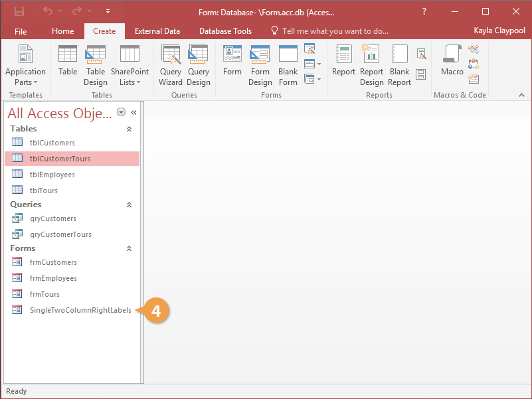Open Report Design view
Image resolution: width=532 pixels, height=399 pixels.
pyautogui.click(x=372, y=65)
